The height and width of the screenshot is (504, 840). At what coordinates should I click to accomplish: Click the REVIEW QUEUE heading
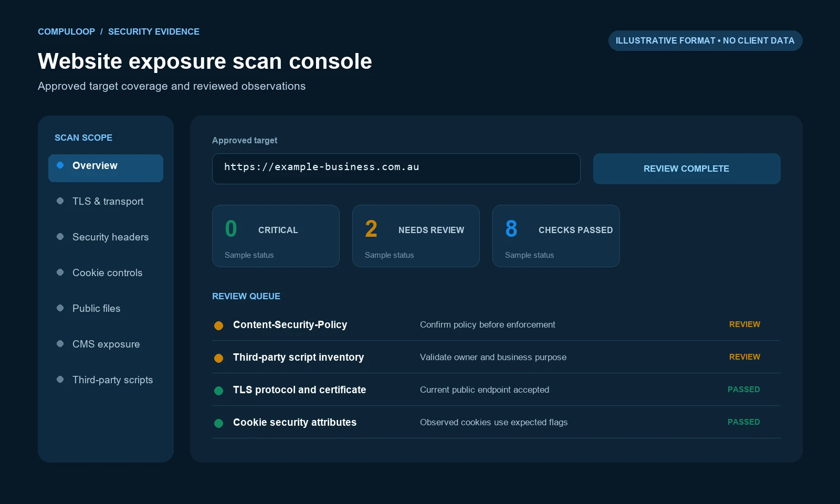[246, 296]
